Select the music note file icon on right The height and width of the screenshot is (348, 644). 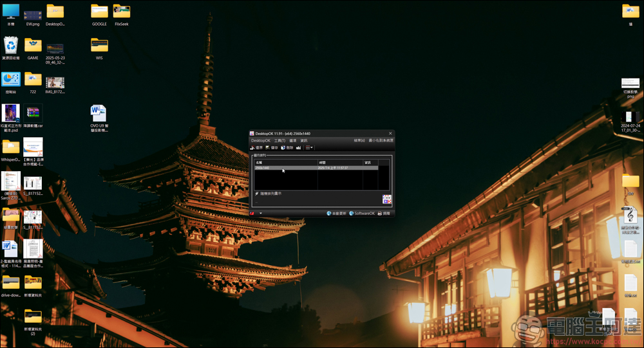click(x=630, y=220)
